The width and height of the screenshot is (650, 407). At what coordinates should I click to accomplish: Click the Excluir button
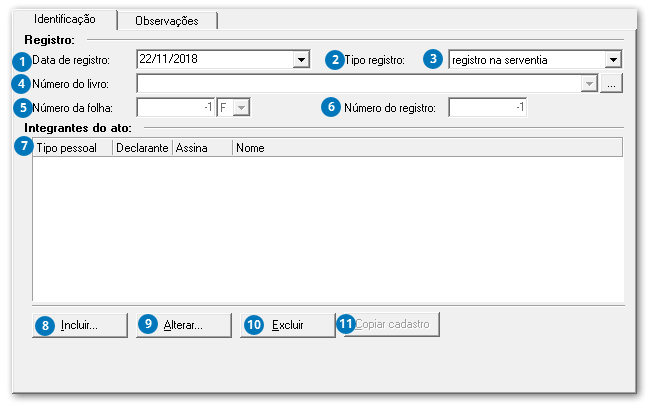tap(288, 325)
